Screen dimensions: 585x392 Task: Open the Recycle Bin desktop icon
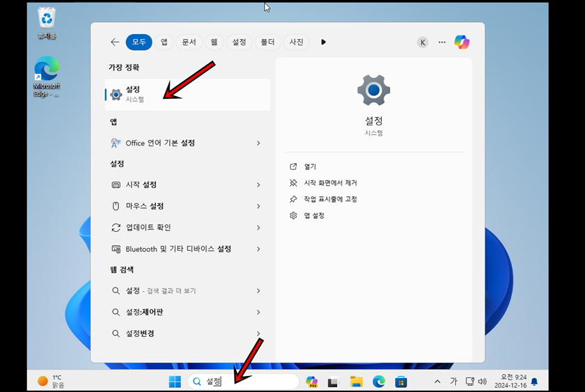coord(47,24)
